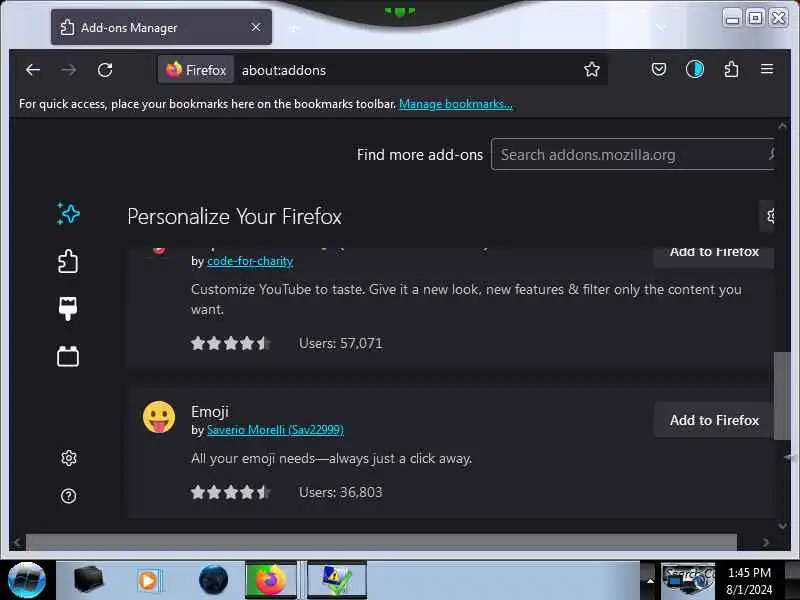Open the add-ons tools gear menu
Viewport: 800px width, 600px height.
[x=768, y=216]
